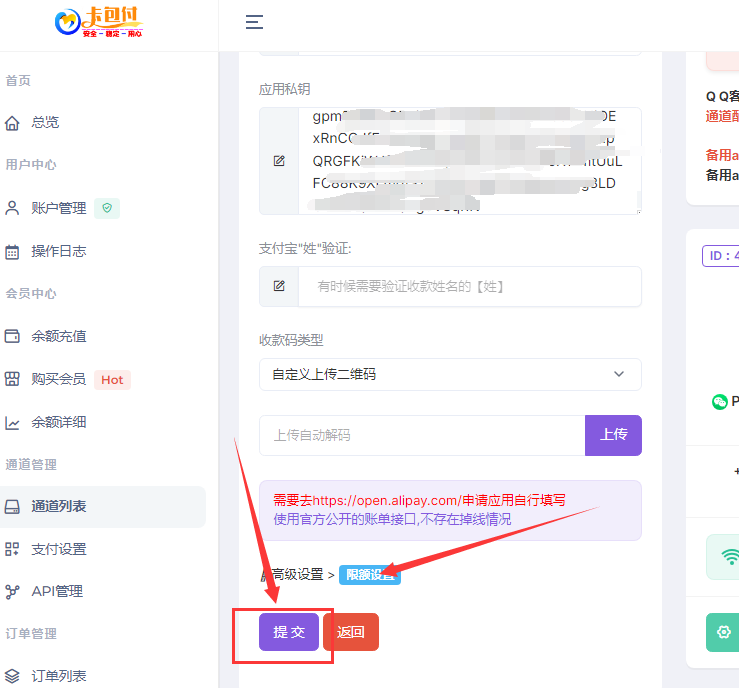Image resolution: width=739 pixels, height=688 pixels.
Task: Click the 上传自动解码 input field
Action: (422, 435)
